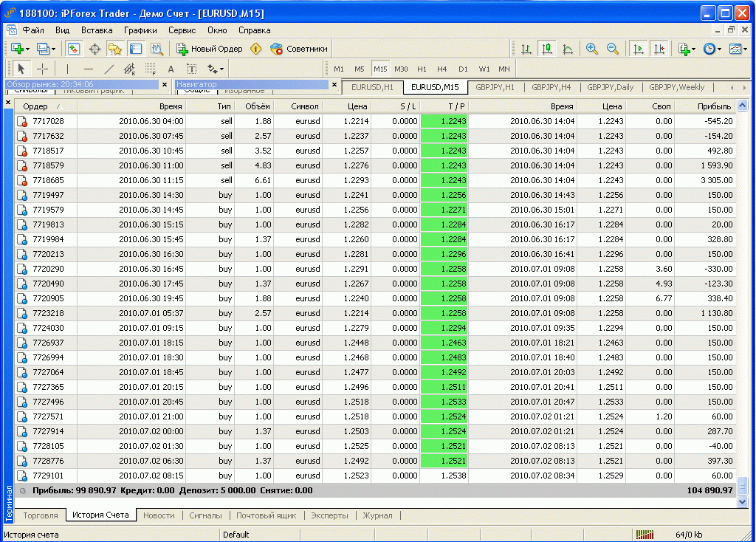This screenshot has height=542, width=756.
Task: Draw a trendline with the diagonal line tool
Action: tap(109, 69)
